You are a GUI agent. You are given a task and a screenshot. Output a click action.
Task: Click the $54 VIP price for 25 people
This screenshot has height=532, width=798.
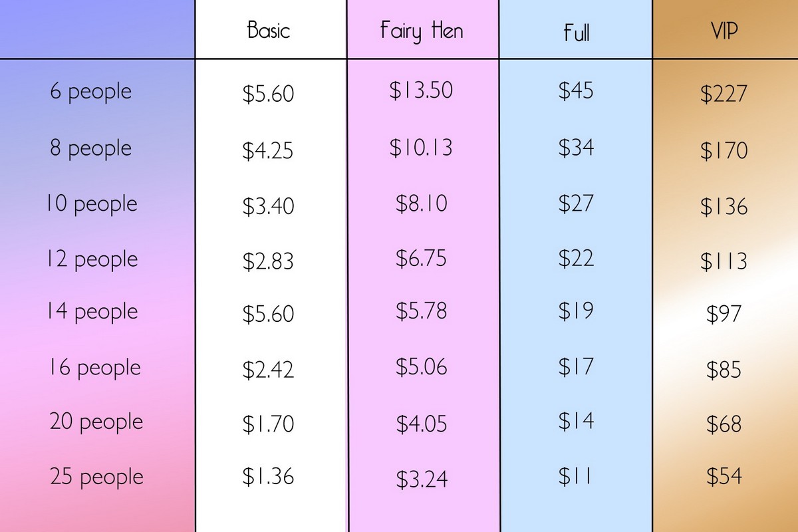click(x=724, y=477)
